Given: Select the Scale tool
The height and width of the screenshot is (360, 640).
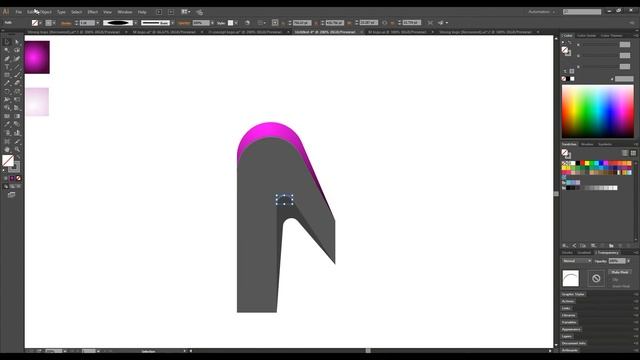Looking at the screenshot, I should tap(17, 91).
